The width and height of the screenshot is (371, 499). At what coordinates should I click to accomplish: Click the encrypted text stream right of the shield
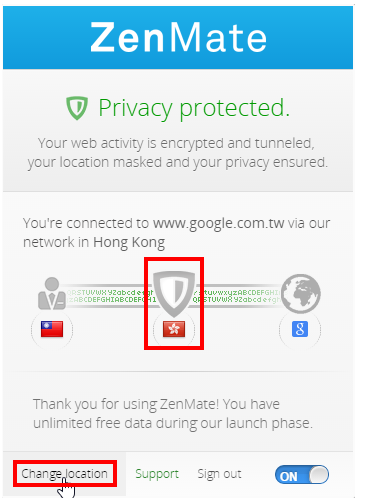pyautogui.click(x=237, y=296)
